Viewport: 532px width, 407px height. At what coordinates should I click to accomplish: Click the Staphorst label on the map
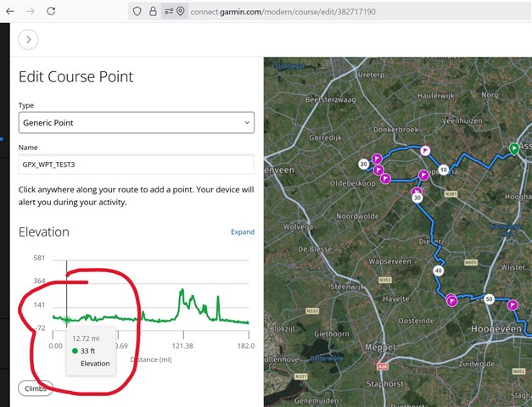384,383
